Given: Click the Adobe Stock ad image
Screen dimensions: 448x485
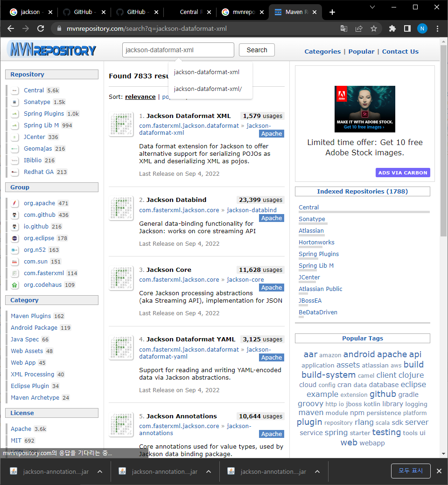Looking at the screenshot, I should (x=365, y=109).
